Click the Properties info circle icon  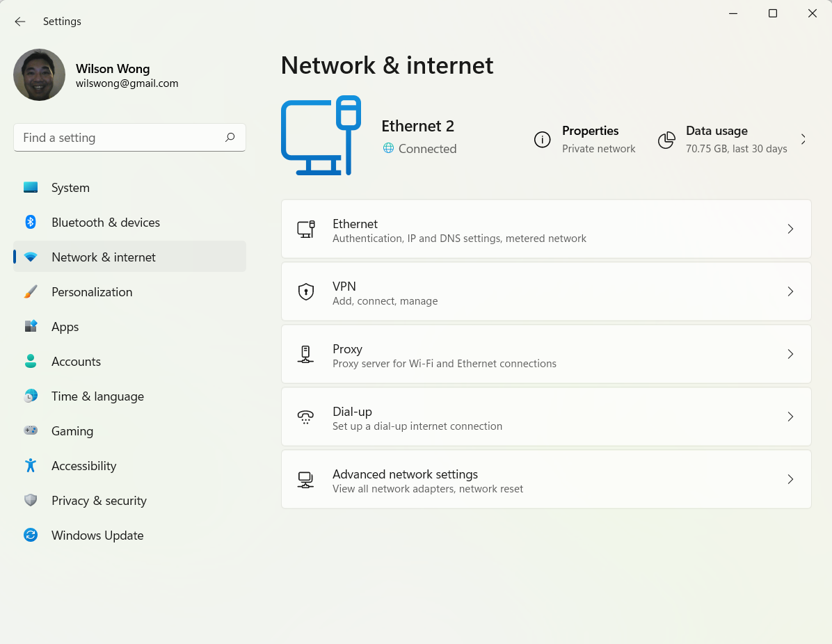543,140
